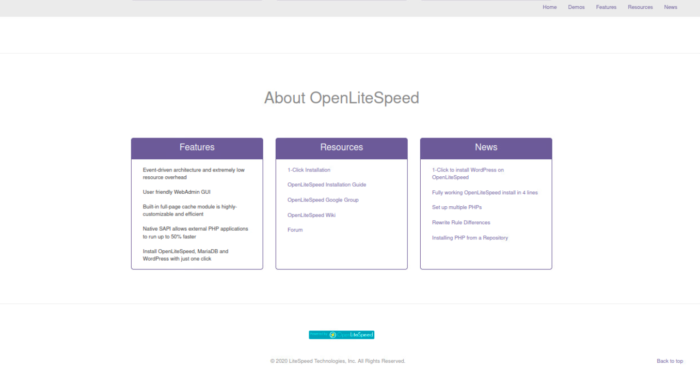Viewport: 700px width, 367px height.
Task: Open the OpenLiteSpeed Wiki link
Action: point(311,215)
